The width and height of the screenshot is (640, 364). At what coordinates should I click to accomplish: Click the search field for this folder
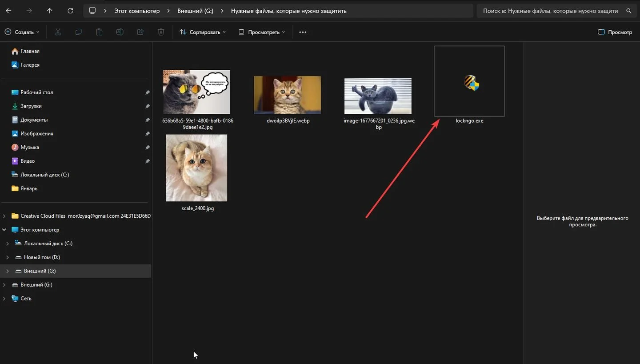(x=556, y=11)
